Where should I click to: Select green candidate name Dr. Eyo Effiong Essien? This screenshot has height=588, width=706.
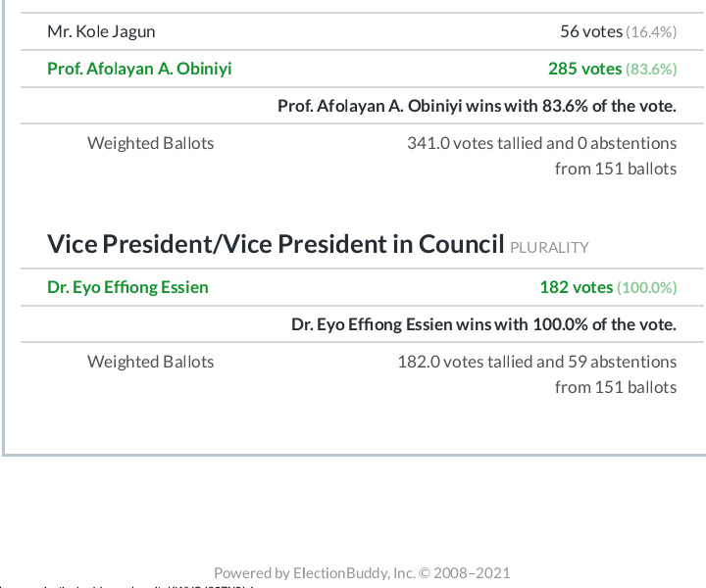pos(127,287)
